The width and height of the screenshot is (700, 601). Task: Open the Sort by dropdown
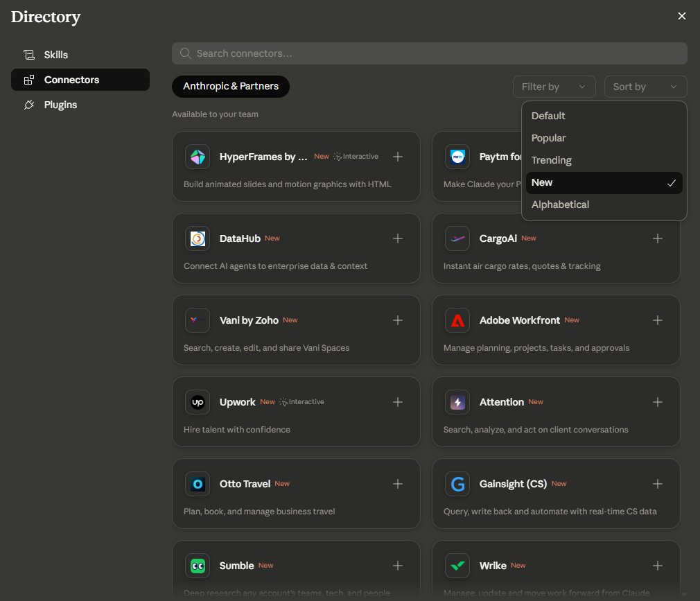point(645,87)
